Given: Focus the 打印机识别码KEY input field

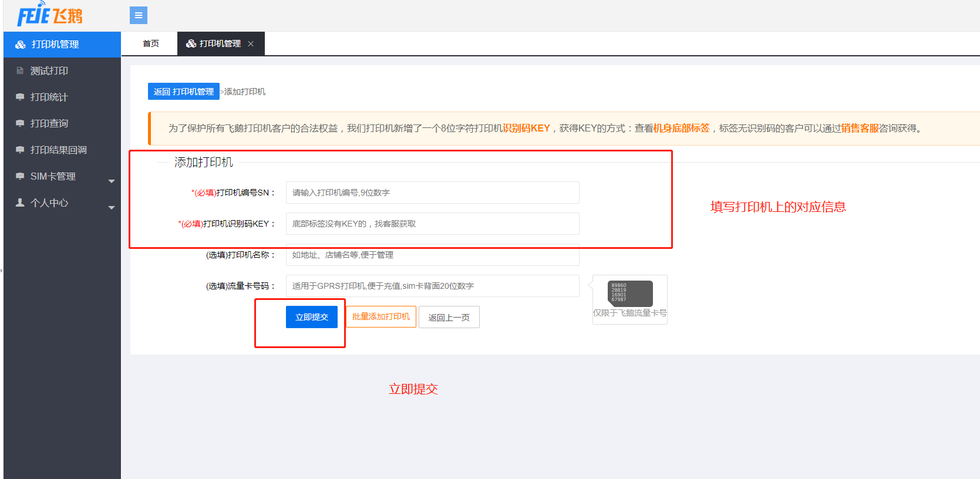Looking at the screenshot, I should click(432, 224).
